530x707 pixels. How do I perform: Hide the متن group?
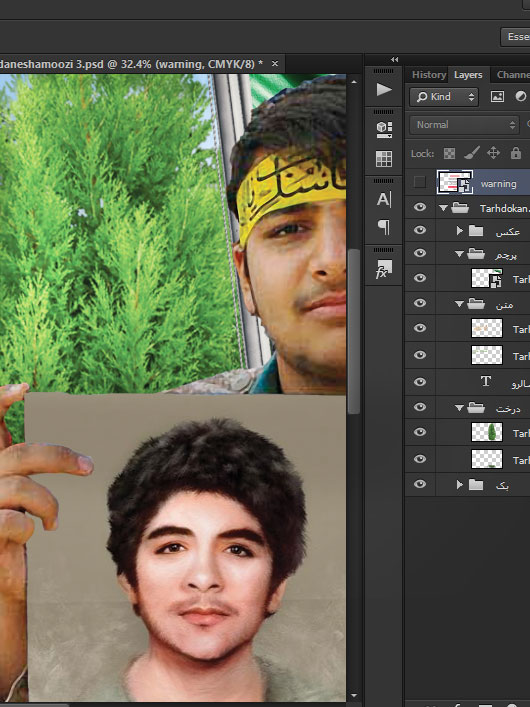click(x=420, y=303)
